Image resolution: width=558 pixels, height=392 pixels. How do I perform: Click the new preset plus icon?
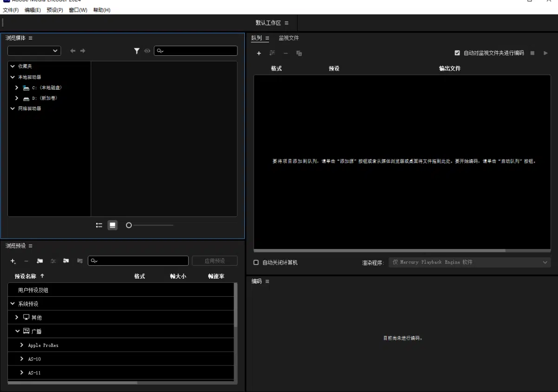point(13,261)
